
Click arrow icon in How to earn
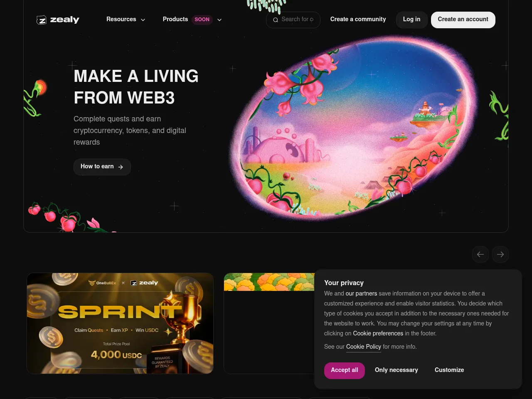pos(121,167)
